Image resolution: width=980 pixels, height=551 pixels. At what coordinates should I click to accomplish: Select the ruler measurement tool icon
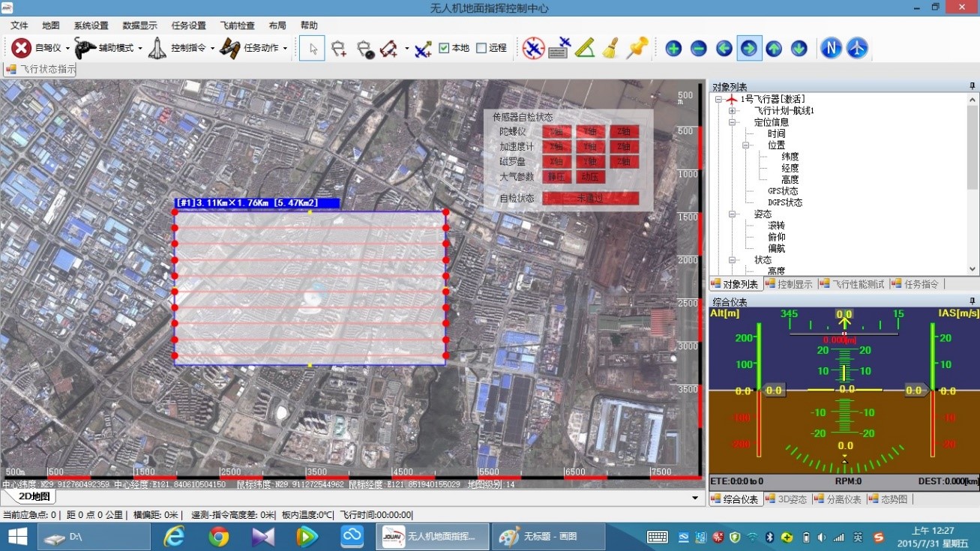pyautogui.click(x=585, y=48)
